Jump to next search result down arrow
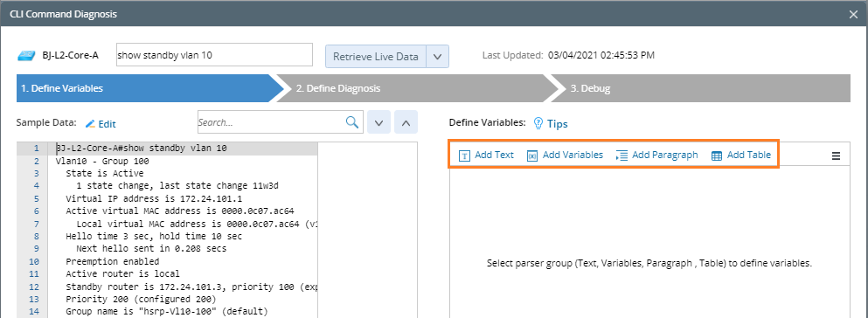This screenshot has height=318, width=868. point(379,122)
